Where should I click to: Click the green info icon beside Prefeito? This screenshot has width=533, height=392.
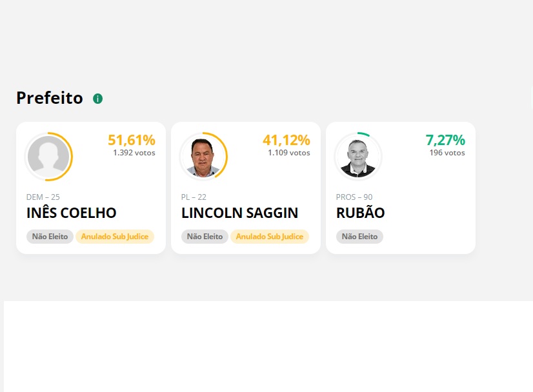click(x=98, y=99)
